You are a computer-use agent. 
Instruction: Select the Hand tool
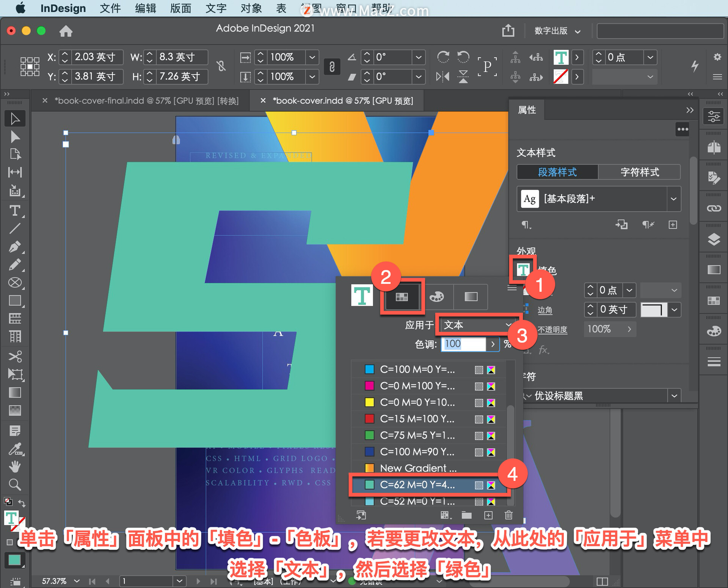pos(14,467)
